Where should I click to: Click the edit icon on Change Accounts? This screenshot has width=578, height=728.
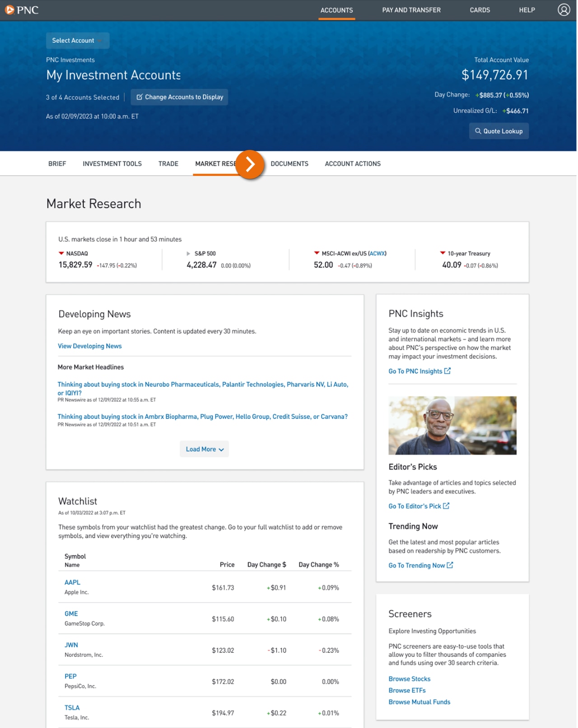coord(140,97)
